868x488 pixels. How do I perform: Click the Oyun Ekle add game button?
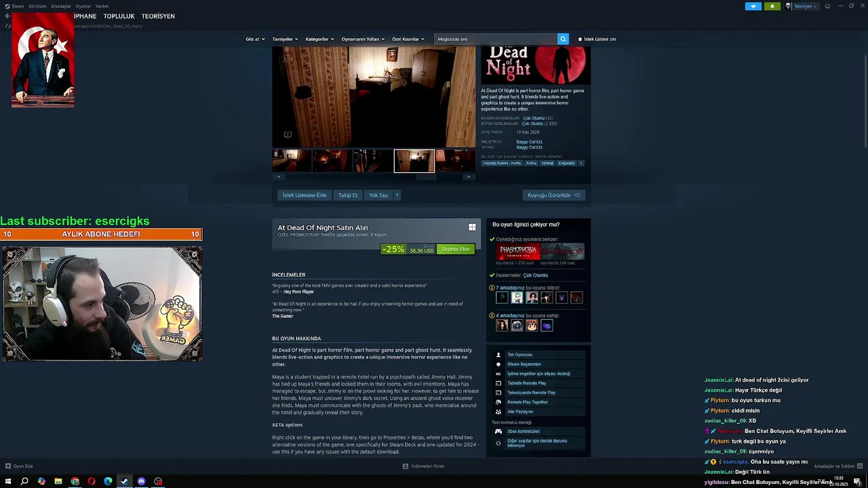(x=19, y=466)
